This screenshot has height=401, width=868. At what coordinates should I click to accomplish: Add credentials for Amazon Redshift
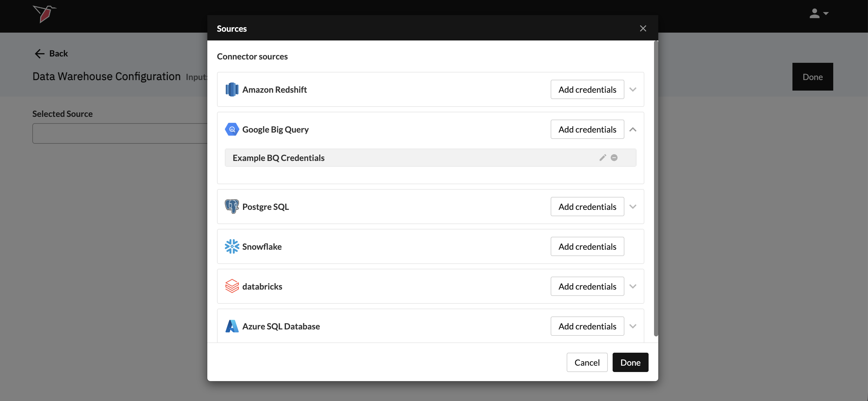click(587, 90)
